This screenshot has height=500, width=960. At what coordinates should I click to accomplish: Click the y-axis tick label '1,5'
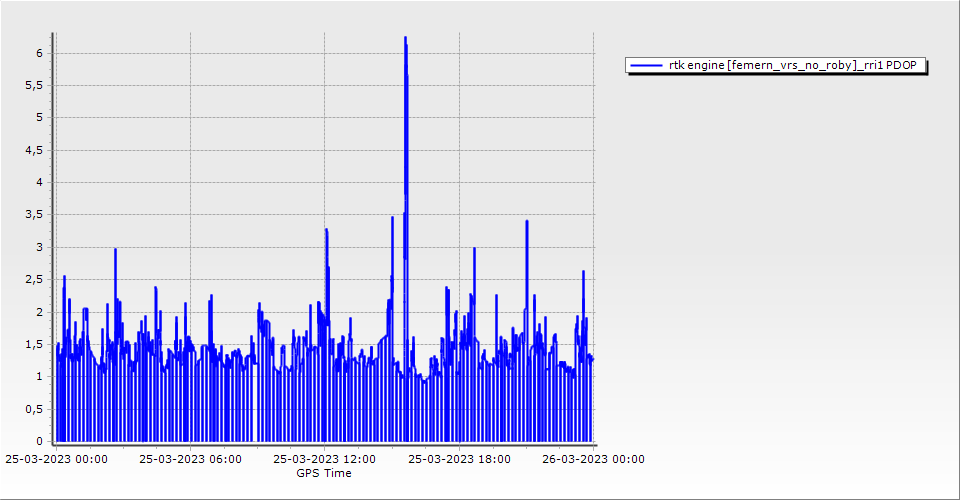click(x=35, y=344)
